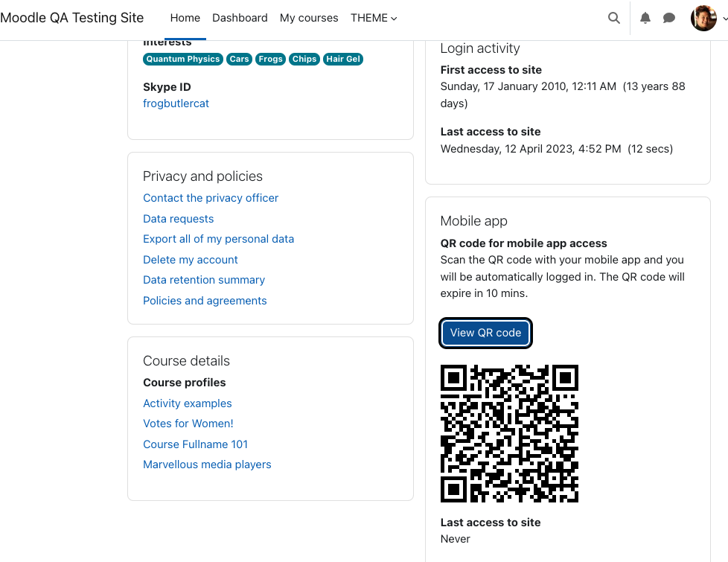Open the messaging speech bubble icon
Viewport: 728px width, 562px height.
[669, 18]
